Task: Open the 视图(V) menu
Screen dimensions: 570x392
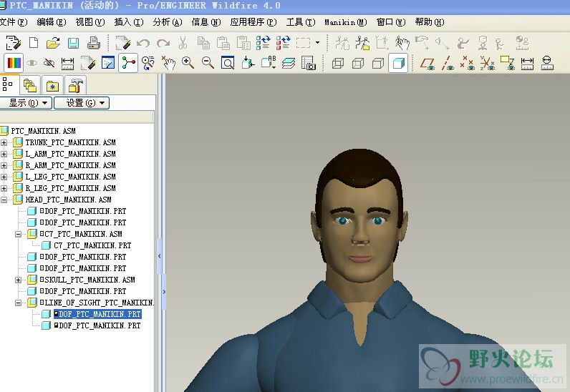Action: tap(90, 22)
